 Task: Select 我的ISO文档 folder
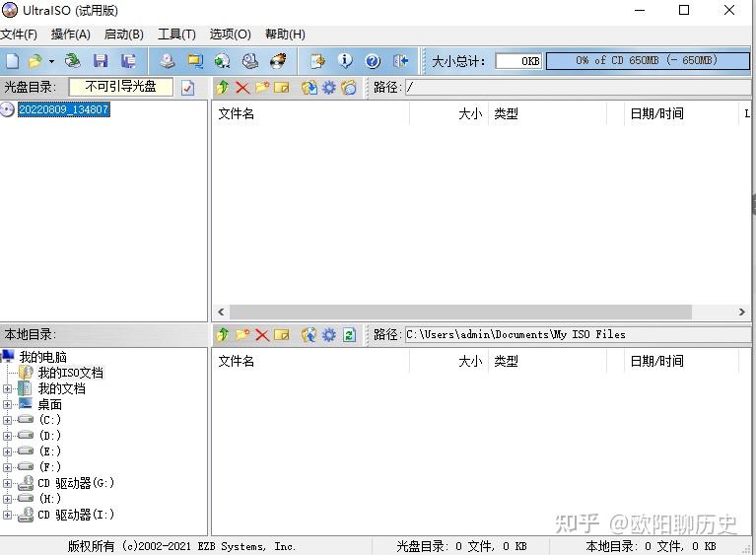pos(70,373)
